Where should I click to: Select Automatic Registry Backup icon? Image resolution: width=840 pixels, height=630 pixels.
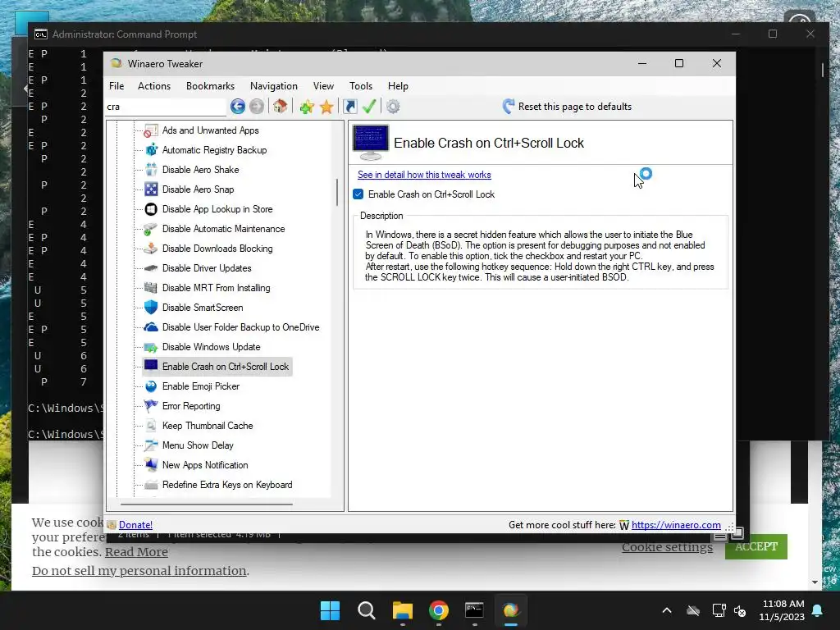(x=151, y=150)
